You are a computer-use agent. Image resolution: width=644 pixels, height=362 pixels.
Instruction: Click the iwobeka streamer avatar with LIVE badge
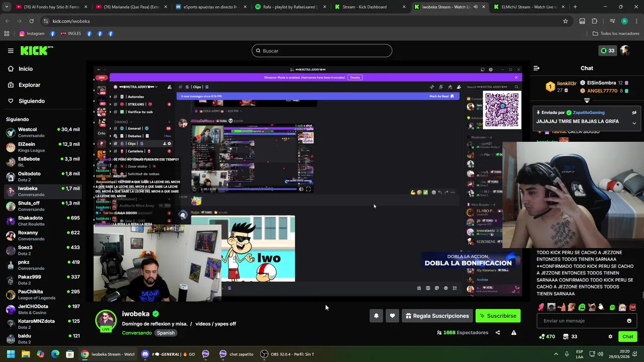pyautogui.click(x=106, y=321)
